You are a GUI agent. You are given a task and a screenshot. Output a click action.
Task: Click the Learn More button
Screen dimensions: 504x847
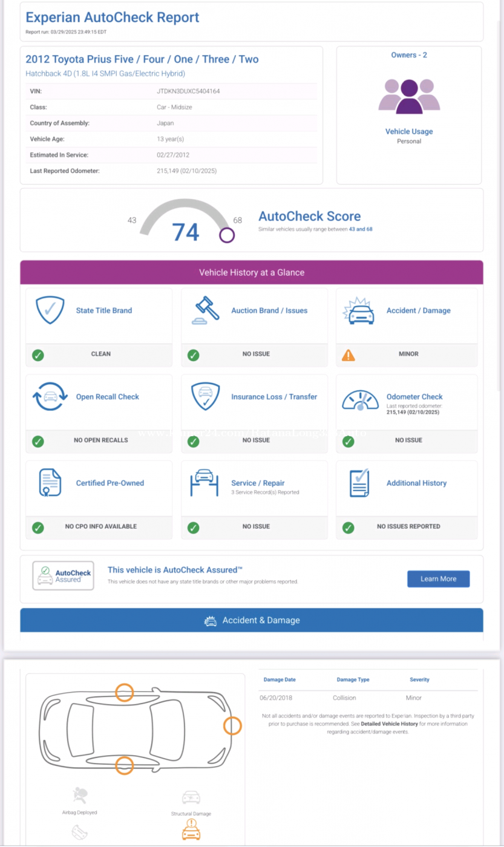(x=438, y=579)
